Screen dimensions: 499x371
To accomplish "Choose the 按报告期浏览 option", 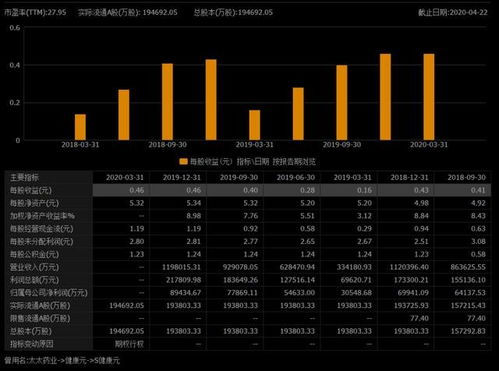I will pyautogui.click(x=294, y=162).
